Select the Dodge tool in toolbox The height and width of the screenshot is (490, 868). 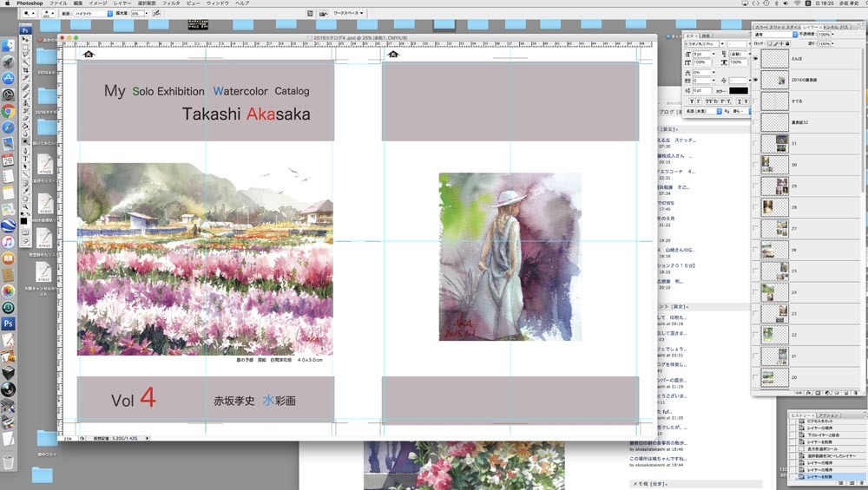(25, 141)
